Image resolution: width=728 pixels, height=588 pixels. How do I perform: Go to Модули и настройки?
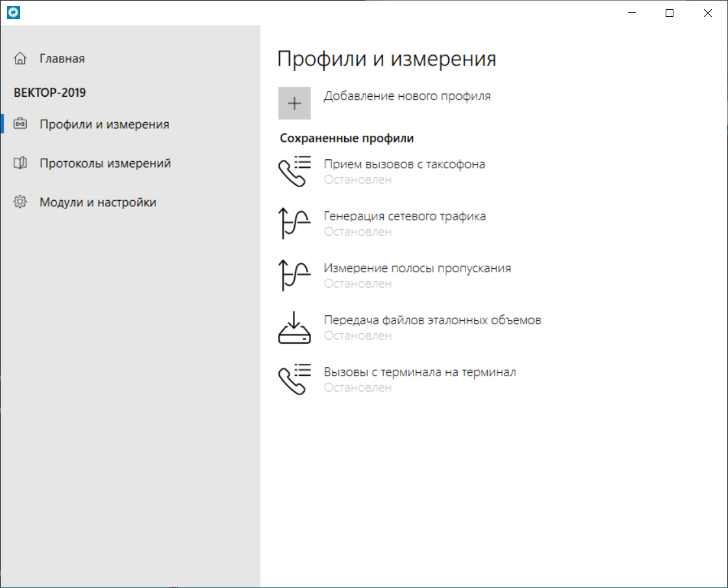(x=97, y=202)
